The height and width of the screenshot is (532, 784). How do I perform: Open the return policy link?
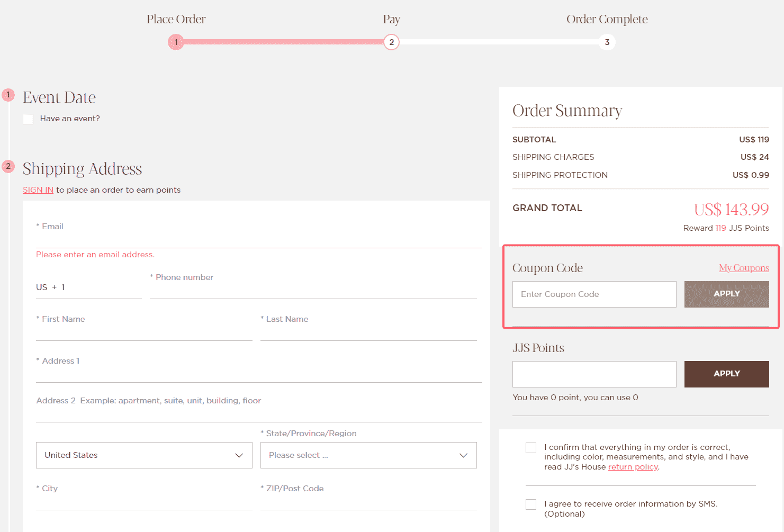633,467
